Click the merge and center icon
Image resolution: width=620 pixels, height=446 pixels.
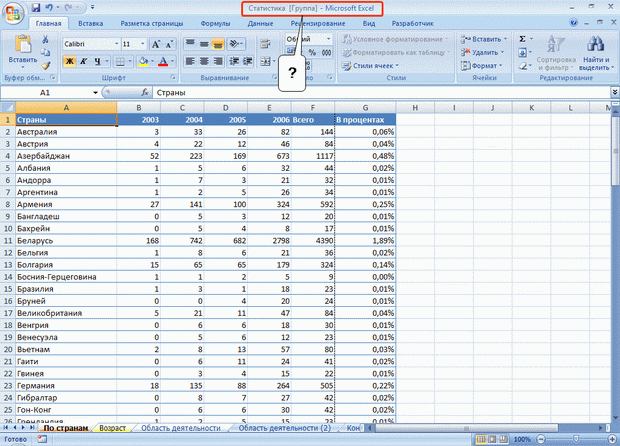266,61
